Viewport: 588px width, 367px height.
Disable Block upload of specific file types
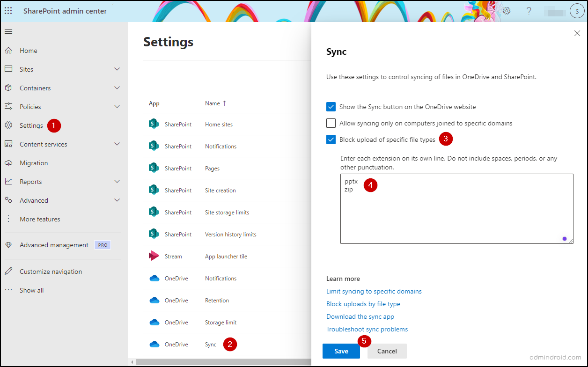tap(331, 139)
